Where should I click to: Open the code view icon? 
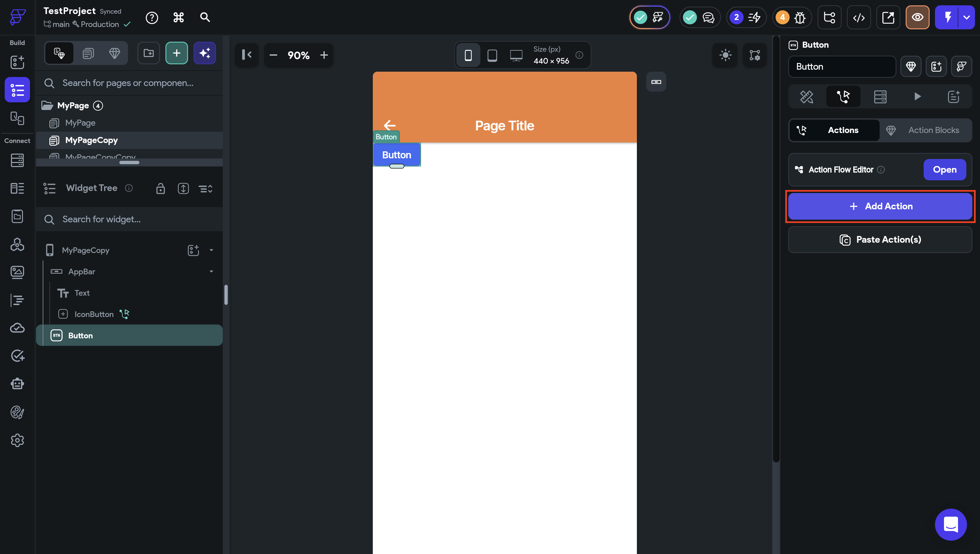[x=859, y=18]
